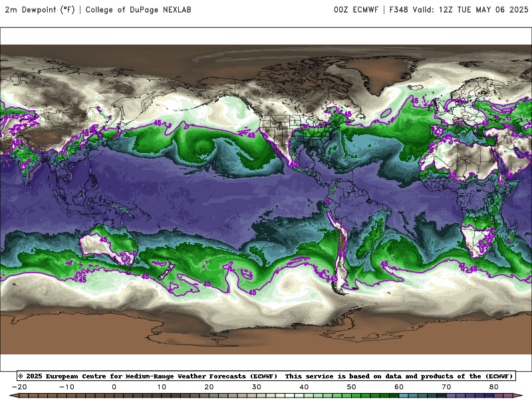Image resolution: width=532 pixels, height=399 pixels.
Task: Click Australia on the dewpoint map
Action: [x=108, y=245]
